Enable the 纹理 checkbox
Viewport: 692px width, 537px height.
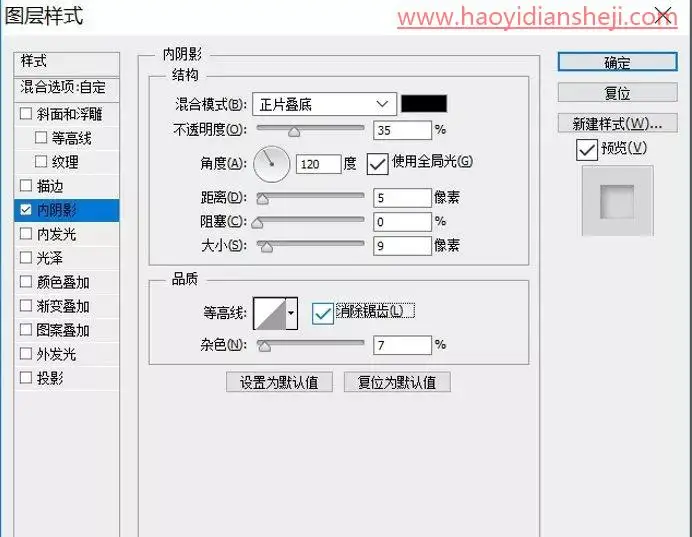coord(41,161)
